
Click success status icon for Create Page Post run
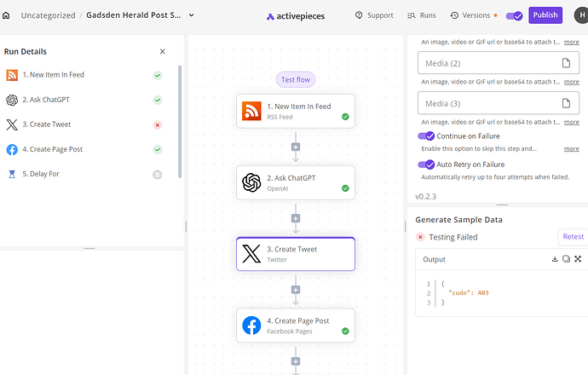pos(158,150)
